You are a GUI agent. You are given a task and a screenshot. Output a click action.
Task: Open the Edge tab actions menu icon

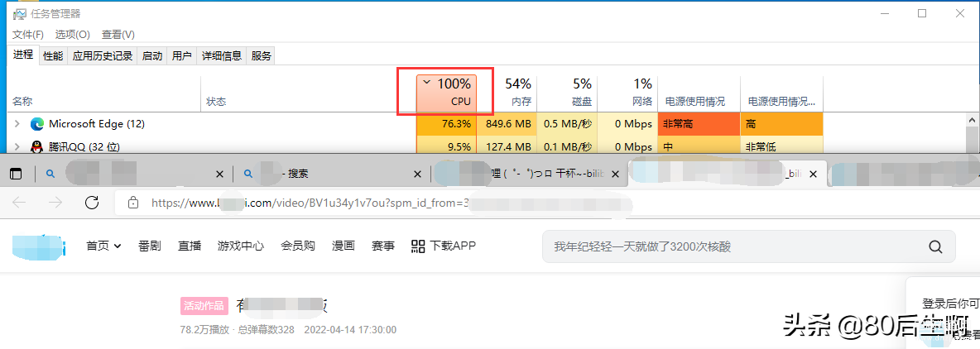pos(16,174)
